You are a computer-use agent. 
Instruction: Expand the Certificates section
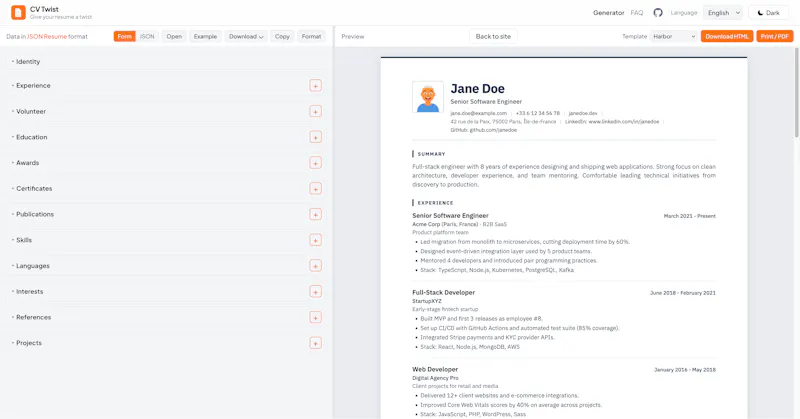[x=34, y=188]
